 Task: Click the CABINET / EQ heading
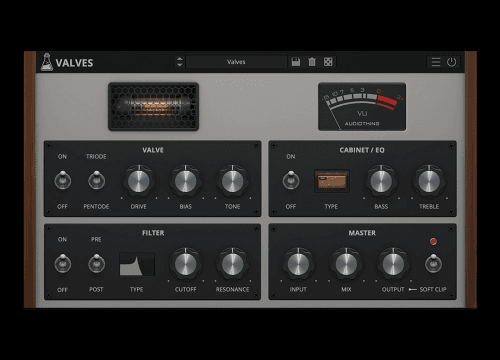click(362, 150)
